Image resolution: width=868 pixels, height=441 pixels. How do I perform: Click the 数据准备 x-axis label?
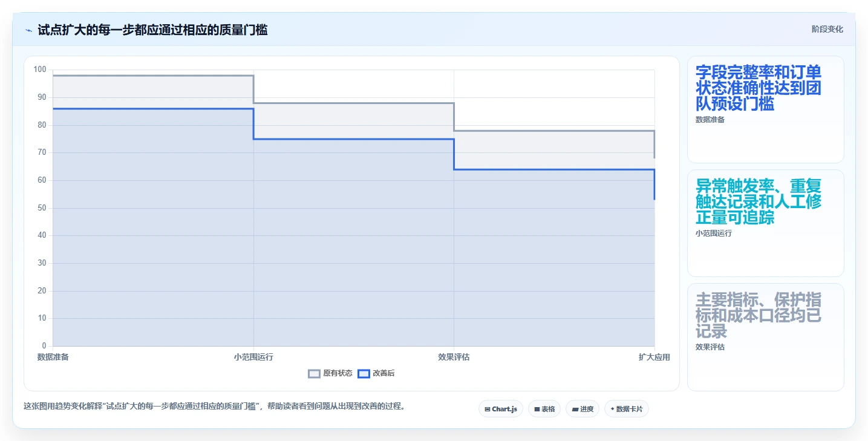[53, 357]
